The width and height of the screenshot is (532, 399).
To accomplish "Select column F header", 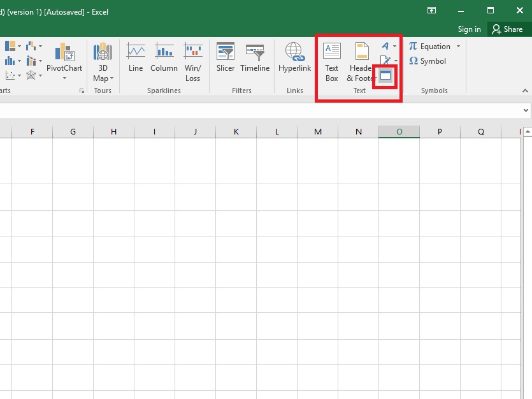I will [32, 132].
